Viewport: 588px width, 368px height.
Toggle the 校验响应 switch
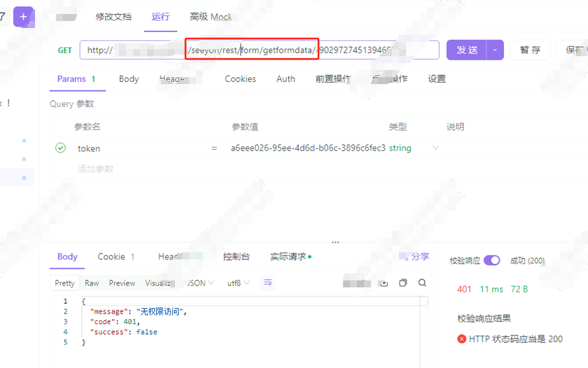492,261
